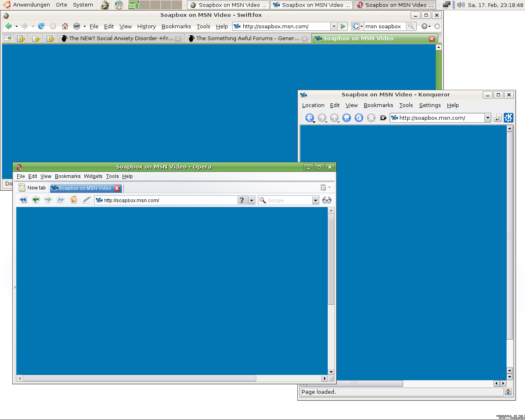Click the Up arrow in Konqueror toolbar
The image size is (525, 420).
(334, 118)
